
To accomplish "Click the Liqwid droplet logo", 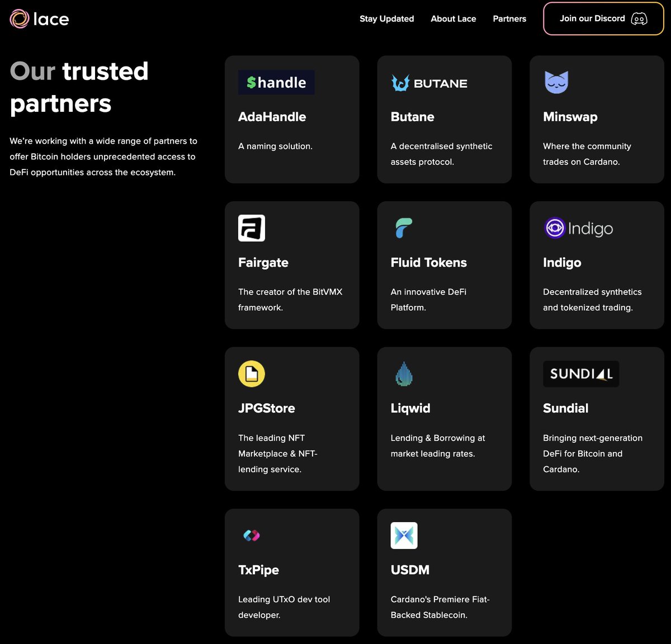I will [404, 374].
